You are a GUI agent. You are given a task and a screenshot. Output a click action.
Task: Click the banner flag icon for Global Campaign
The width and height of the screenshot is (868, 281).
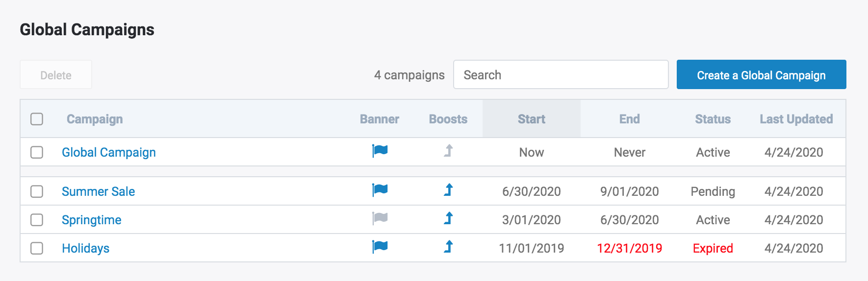tap(380, 151)
